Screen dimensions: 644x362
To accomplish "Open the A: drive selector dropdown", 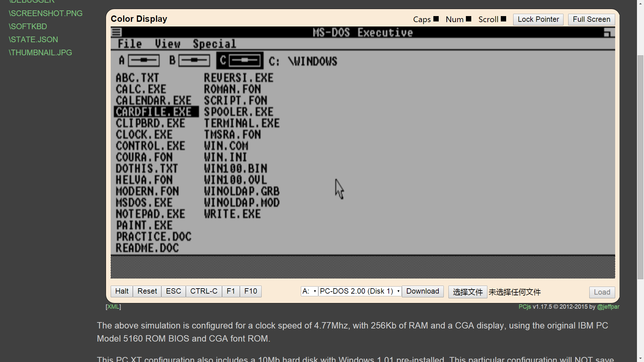I will (x=309, y=291).
